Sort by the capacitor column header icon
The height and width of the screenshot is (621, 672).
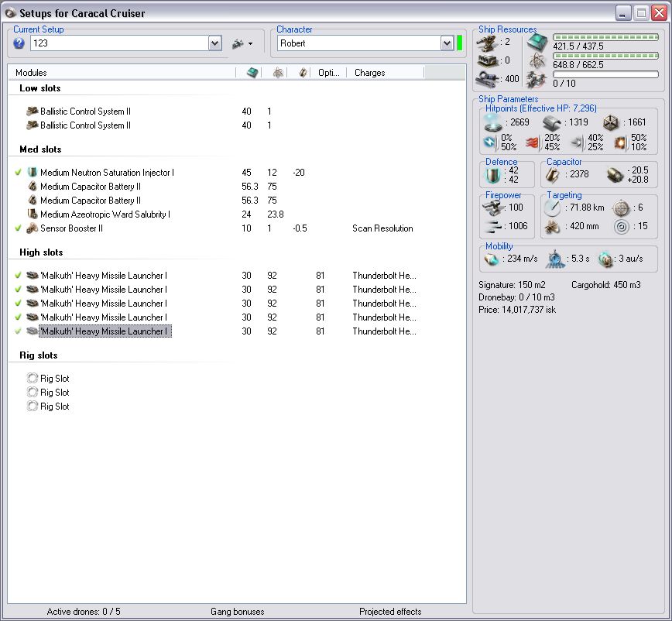(x=303, y=73)
